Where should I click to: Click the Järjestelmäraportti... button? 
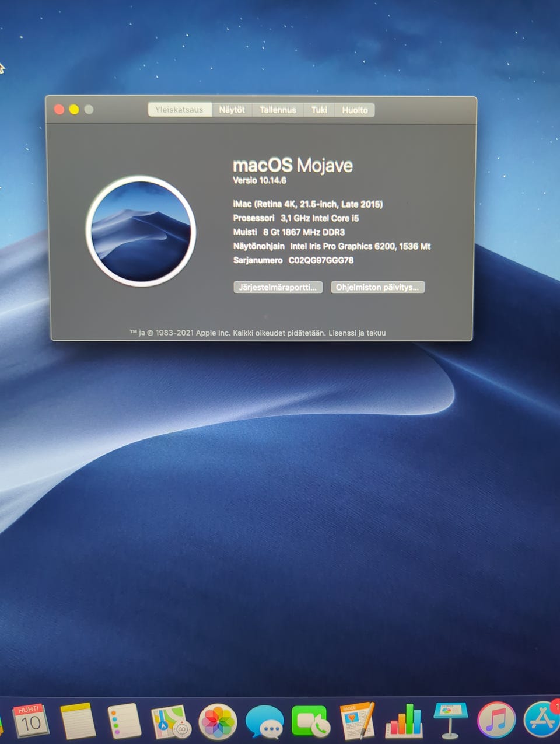pyautogui.click(x=278, y=287)
